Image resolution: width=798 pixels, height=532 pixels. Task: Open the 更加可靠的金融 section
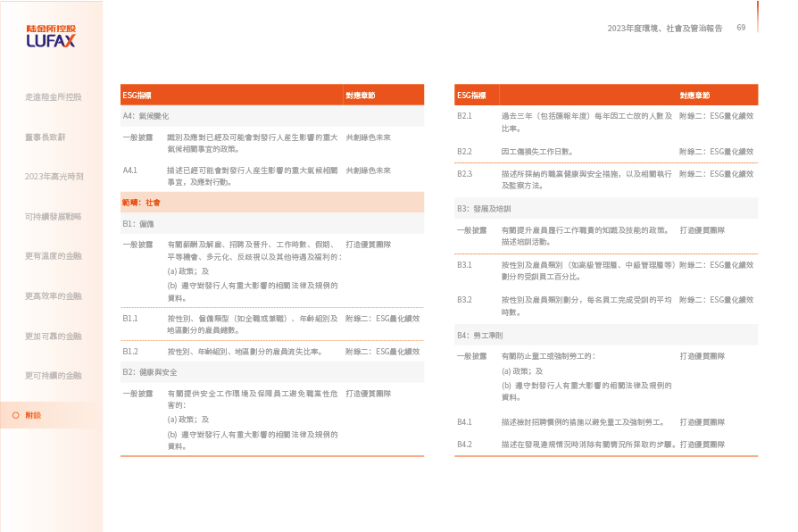coord(54,336)
